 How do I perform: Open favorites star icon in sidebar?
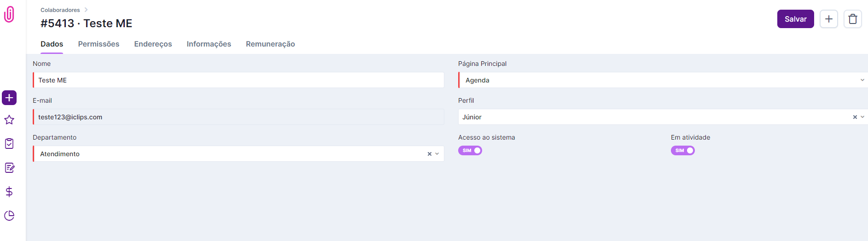(9, 120)
